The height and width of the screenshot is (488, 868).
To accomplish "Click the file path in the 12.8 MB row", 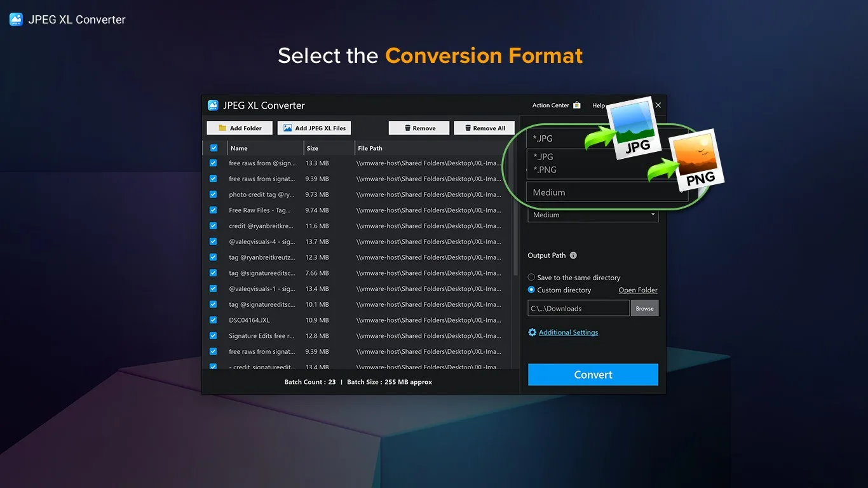I will (x=429, y=335).
